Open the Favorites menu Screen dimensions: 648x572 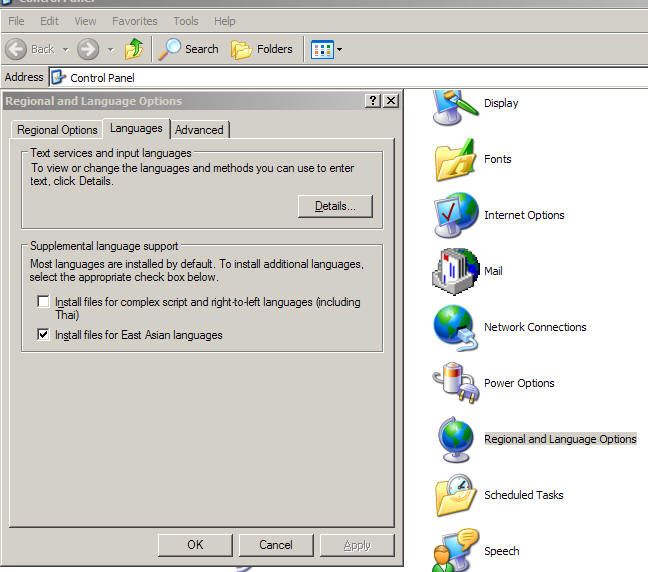[x=135, y=21]
